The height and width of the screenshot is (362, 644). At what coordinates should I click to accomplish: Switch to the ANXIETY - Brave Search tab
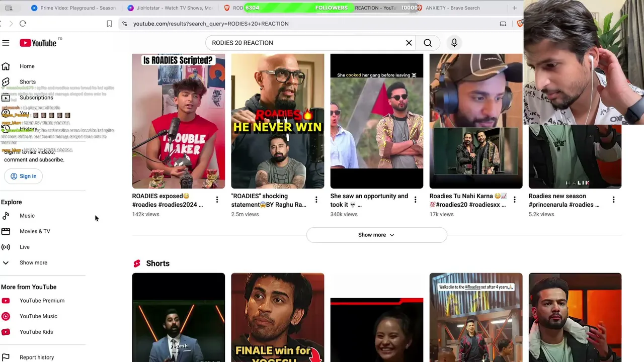(452, 8)
